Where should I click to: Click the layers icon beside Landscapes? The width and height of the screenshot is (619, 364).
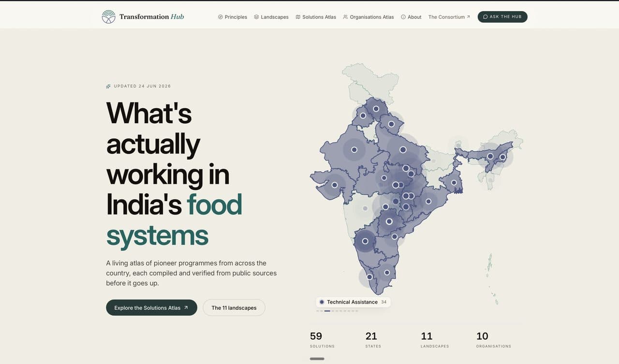point(256,17)
